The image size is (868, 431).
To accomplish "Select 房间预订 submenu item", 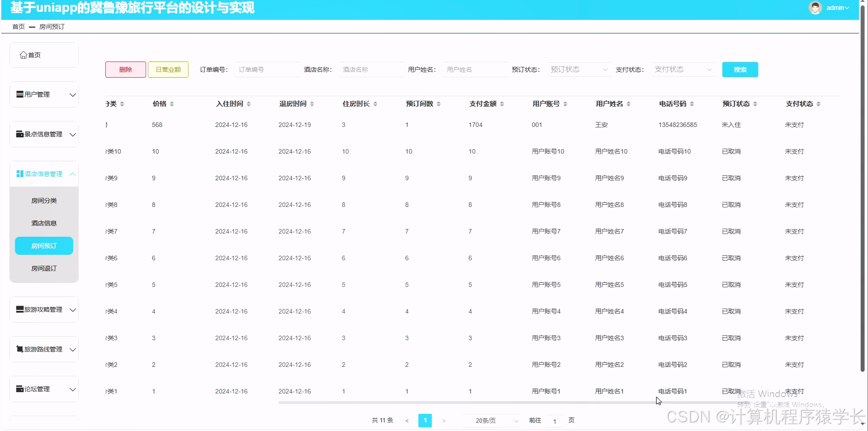I will click(44, 246).
